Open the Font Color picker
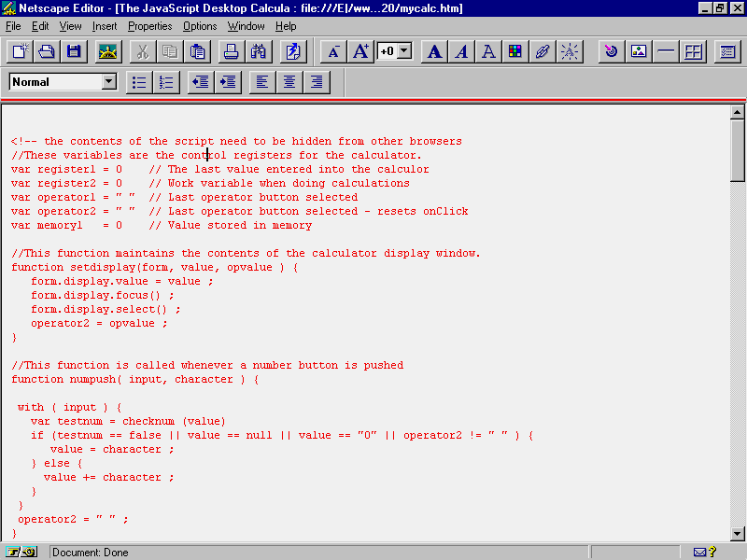 click(x=515, y=51)
